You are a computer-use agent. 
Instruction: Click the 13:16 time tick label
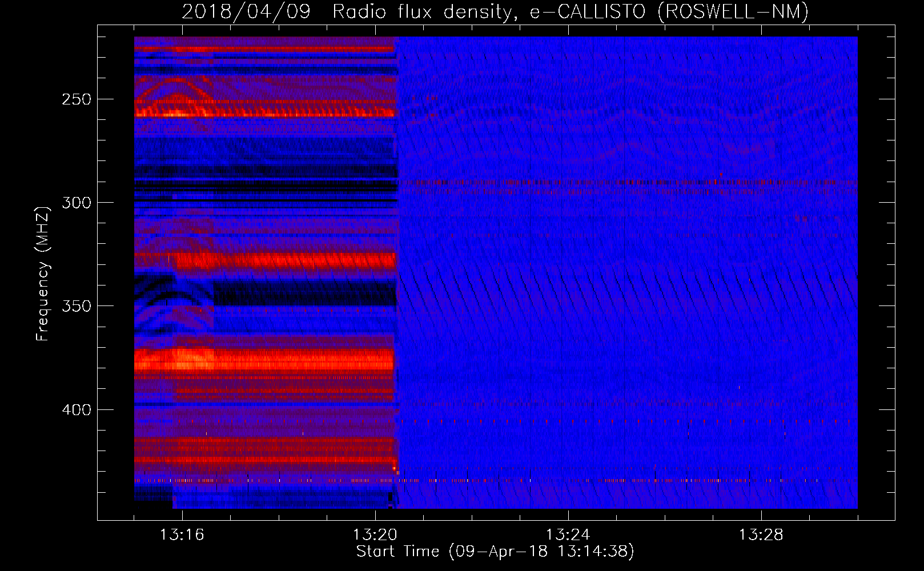(182, 535)
